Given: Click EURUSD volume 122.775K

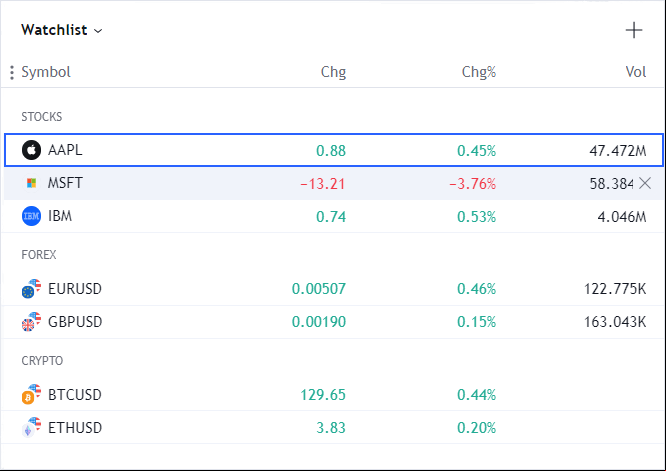Looking at the screenshot, I should pyautogui.click(x=615, y=289).
